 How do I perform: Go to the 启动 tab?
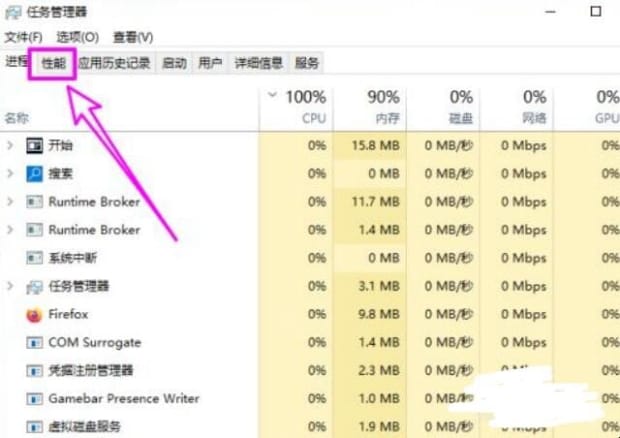tap(174, 63)
